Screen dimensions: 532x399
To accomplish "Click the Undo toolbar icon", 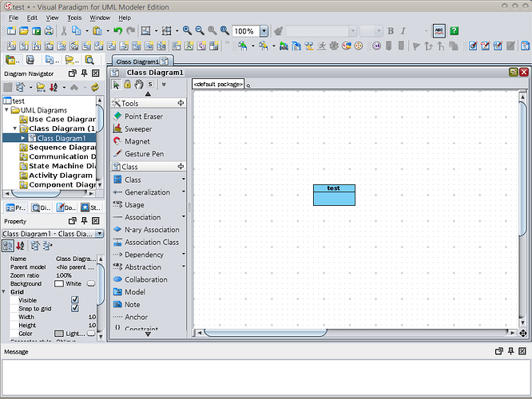I will coord(117,31).
